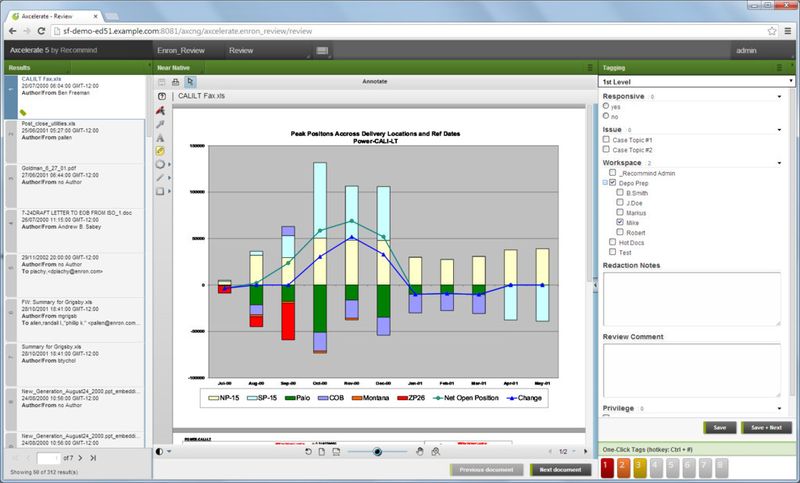800x483 pixels.
Task: Click the rotate icon in bottom toolbar
Action: coord(308,452)
